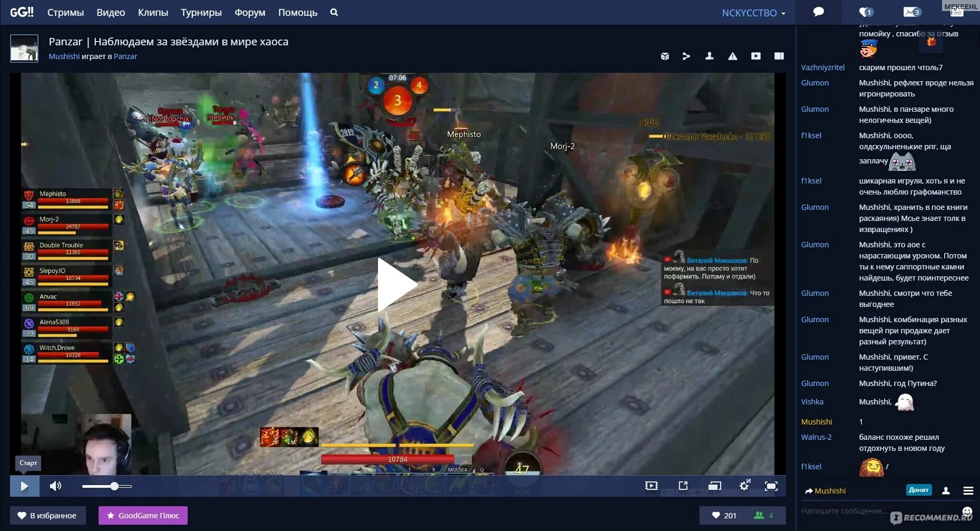The width and height of the screenshot is (980, 531).
Task: Open favorites heart notifications icon
Action: pyautogui.click(x=866, y=12)
